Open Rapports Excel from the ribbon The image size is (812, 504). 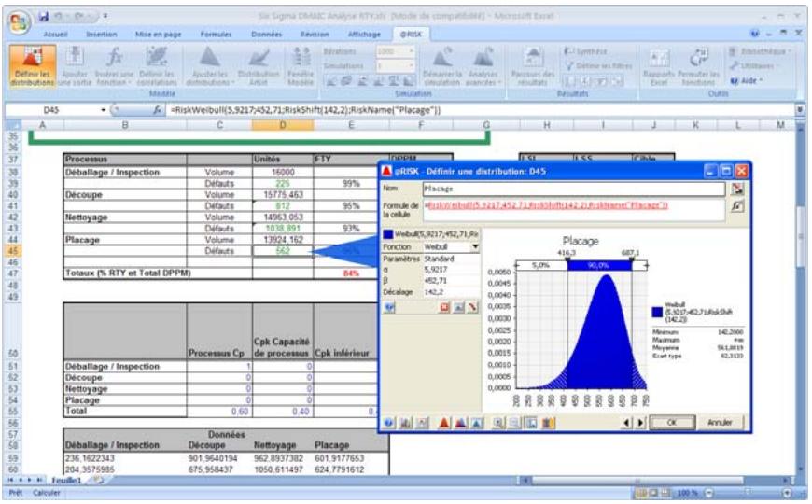[659, 65]
